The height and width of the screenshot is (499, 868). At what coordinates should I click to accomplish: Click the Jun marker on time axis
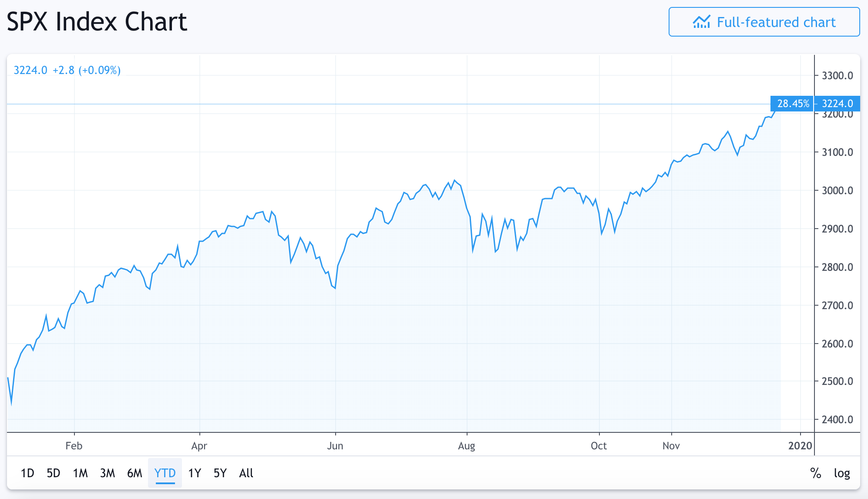(x=335, y=446)
